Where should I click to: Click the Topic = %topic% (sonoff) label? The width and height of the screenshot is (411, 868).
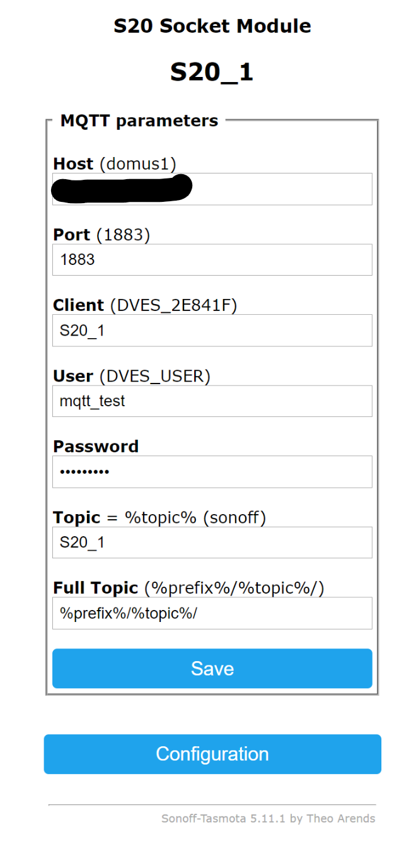click(x=159, y=517)
